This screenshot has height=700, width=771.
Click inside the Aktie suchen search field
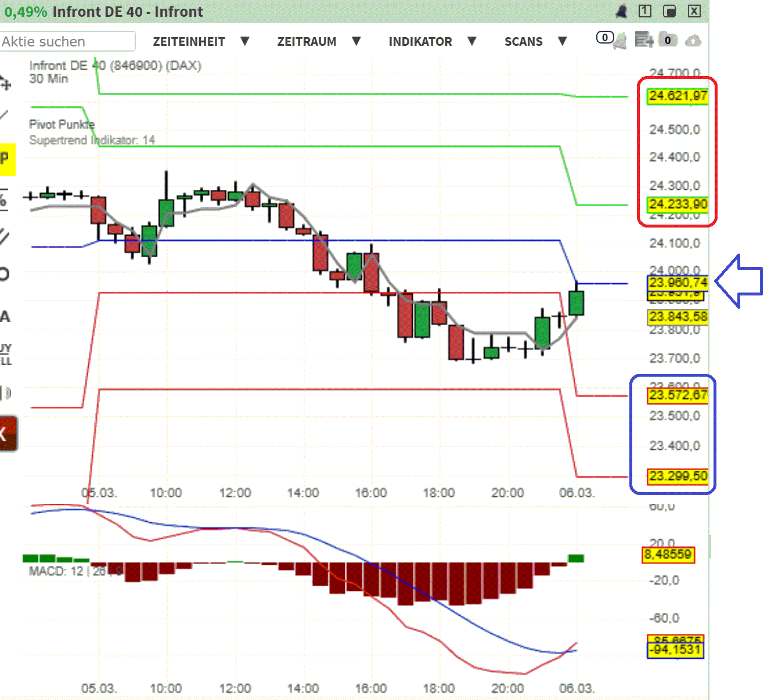67,41
